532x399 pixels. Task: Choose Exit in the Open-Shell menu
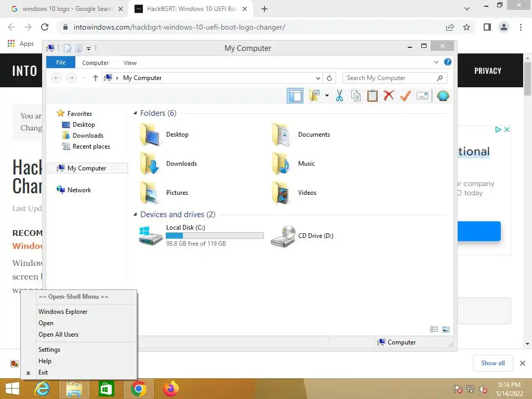[43, 373]
